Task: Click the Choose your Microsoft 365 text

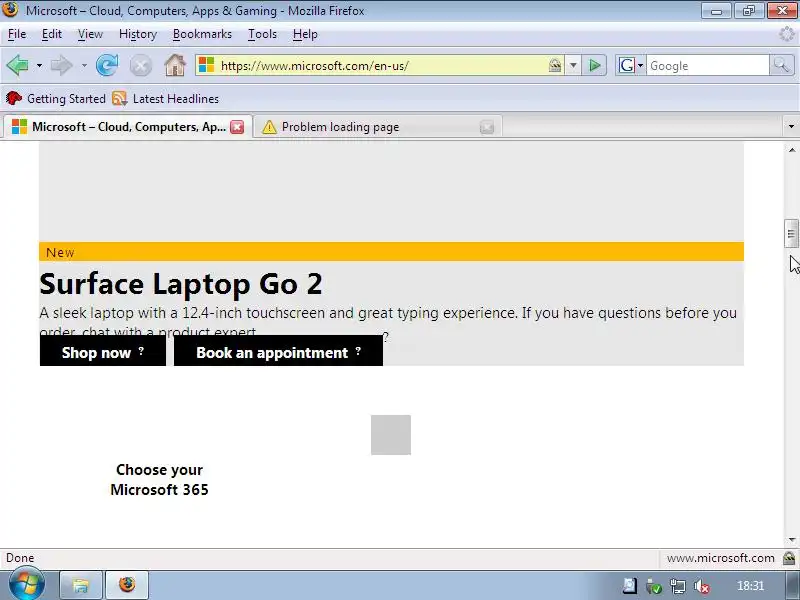Action: coord(159,480)
